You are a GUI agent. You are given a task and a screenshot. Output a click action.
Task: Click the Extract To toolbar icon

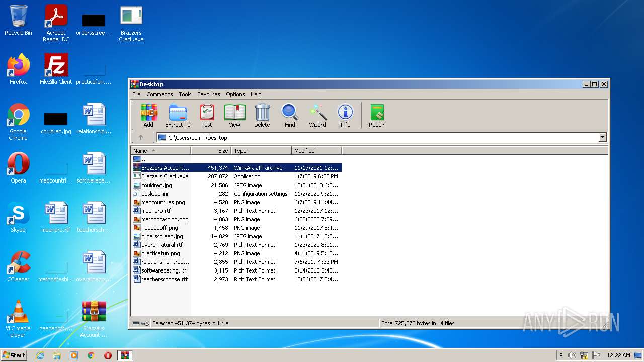click(x=178, y=116)
